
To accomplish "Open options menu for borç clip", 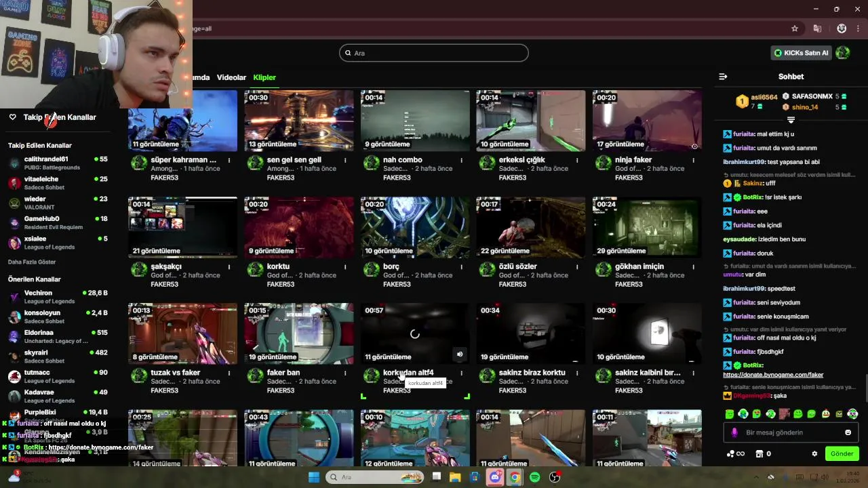I will [x=461, y=267].
